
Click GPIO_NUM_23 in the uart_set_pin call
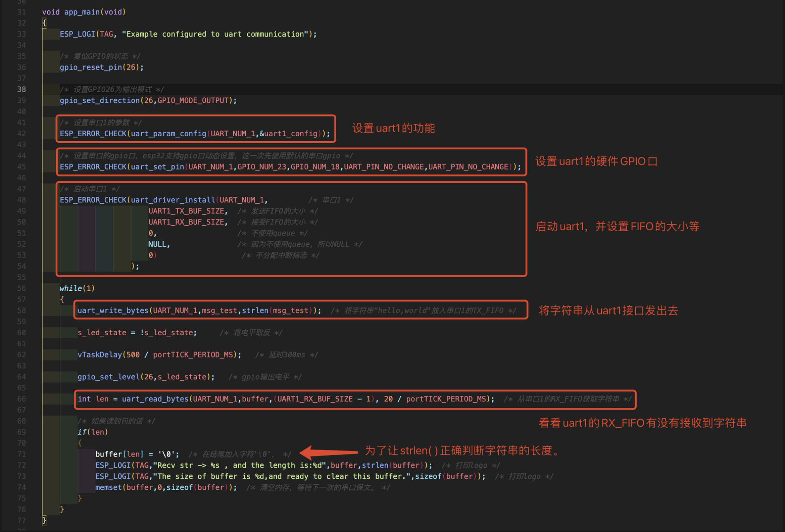(x=262, y=167)
